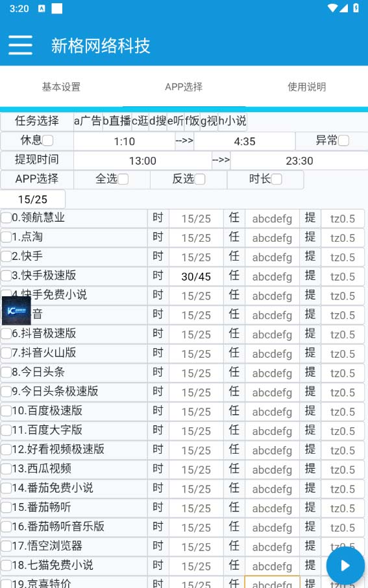The height and width of the screenshot is (588, 368).
Task: Select the h小说 task option
Action: tap(232, 121)
